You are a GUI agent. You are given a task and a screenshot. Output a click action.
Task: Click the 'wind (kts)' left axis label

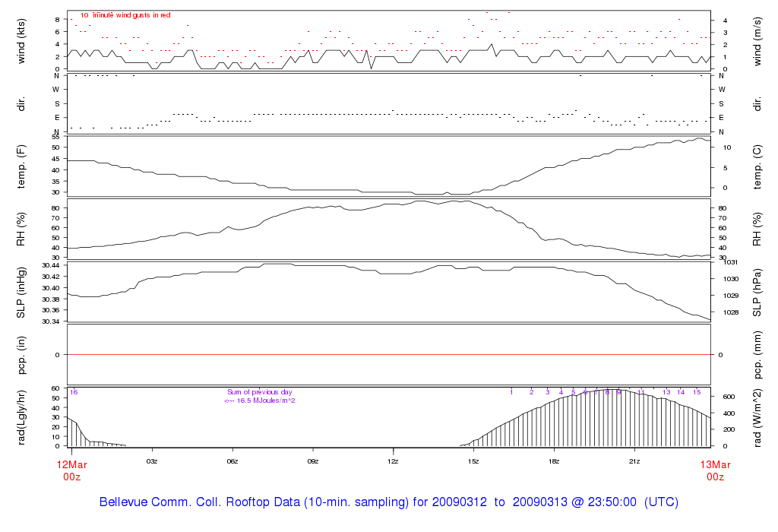[x=21, y=41]
